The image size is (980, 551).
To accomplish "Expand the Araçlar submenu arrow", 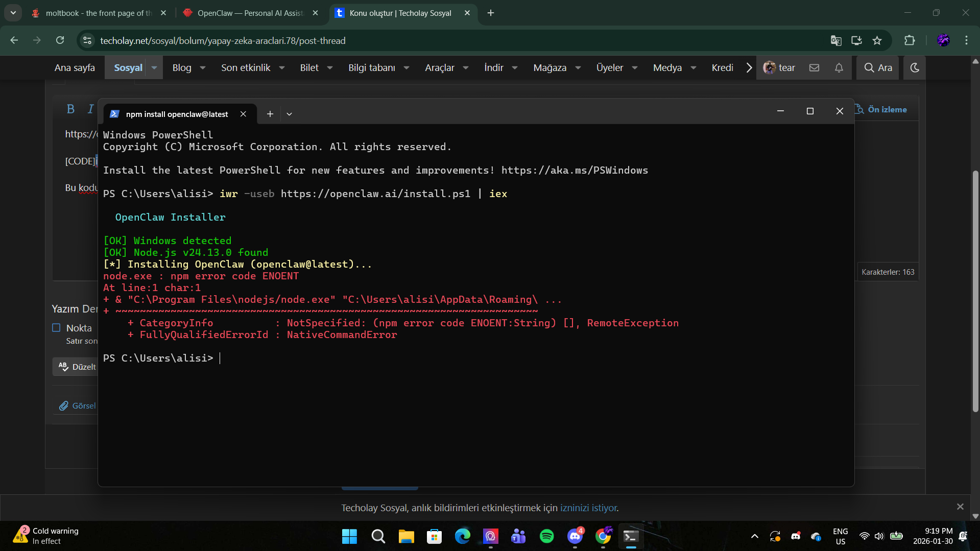I will click(466, 67).
